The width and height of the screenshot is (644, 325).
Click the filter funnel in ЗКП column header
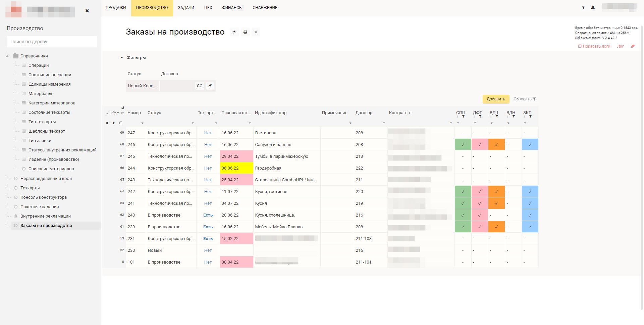[530, 117]
